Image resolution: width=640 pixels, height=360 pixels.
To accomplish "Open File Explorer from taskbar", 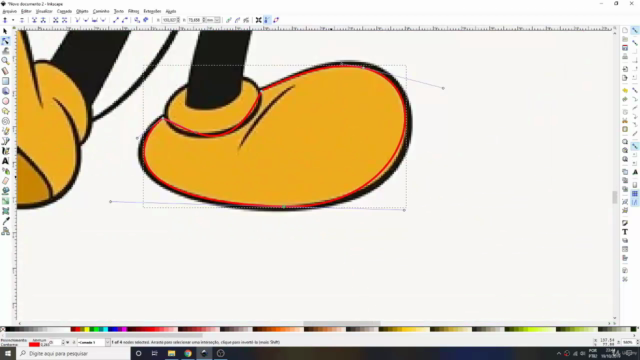I will (171, 353).
